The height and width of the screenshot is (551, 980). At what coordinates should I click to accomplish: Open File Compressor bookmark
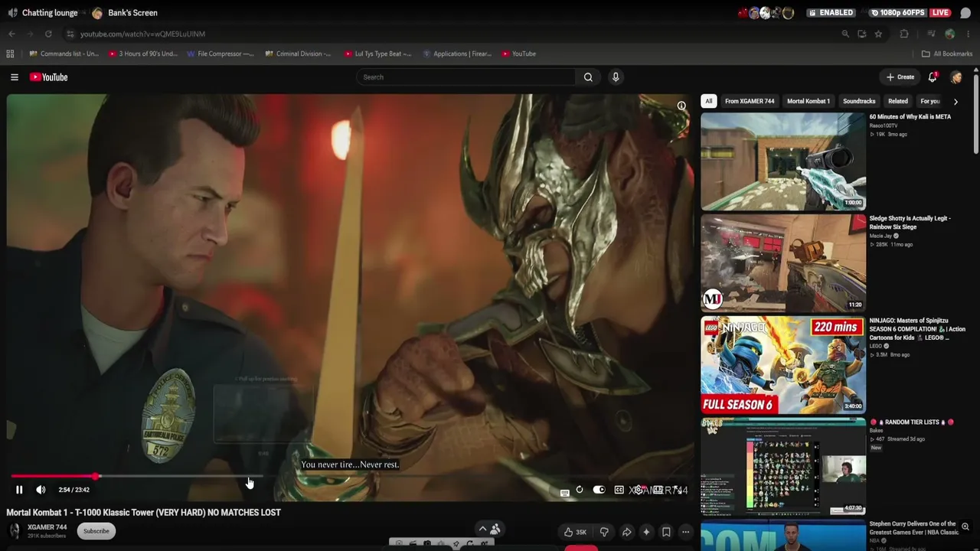(220, 54)
